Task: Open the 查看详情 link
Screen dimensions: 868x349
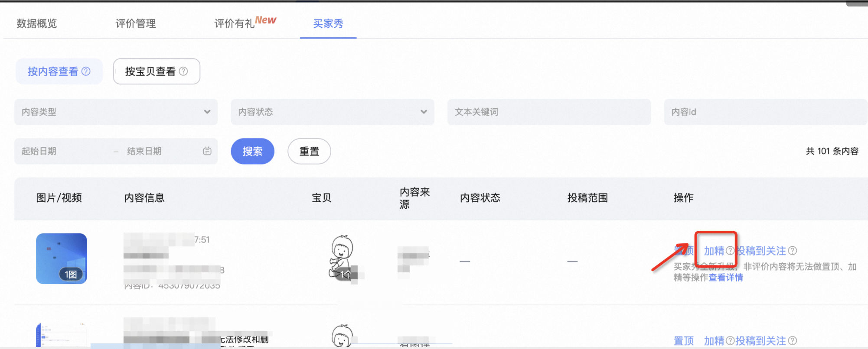Action: point(726,278)
